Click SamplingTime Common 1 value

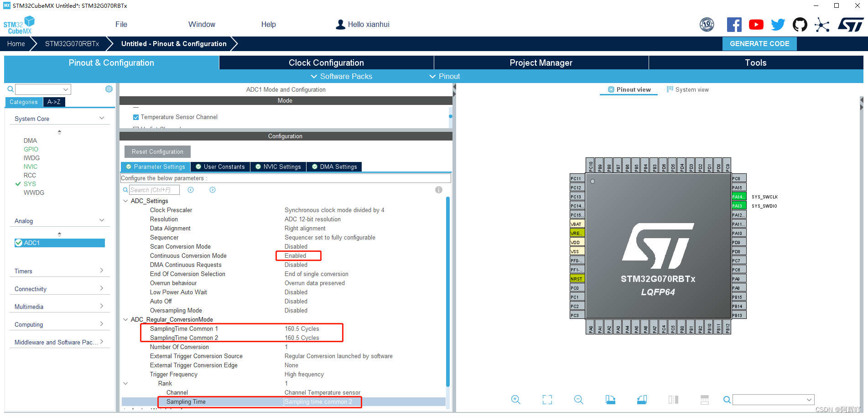tap(302, 328)
